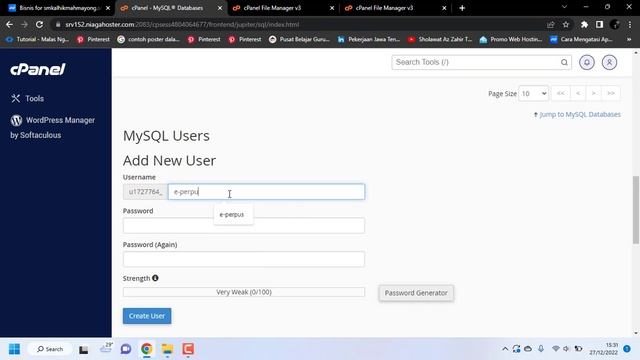This screenshot has height=360, width=640.
Task: Choose the e-perpus autocomplete suggestion
Action: coord(232,215)
